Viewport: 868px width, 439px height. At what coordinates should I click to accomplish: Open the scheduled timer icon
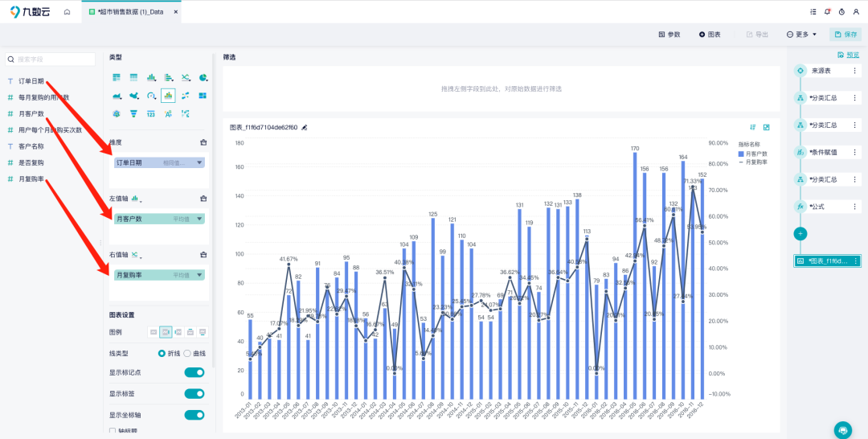[842, 11]
